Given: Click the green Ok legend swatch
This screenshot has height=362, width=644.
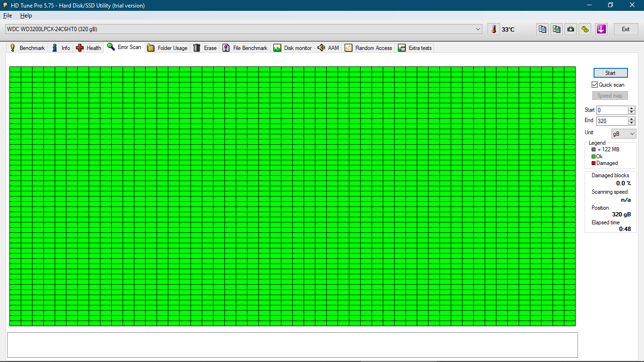Looking at the screenshot, I should point(594,156).
